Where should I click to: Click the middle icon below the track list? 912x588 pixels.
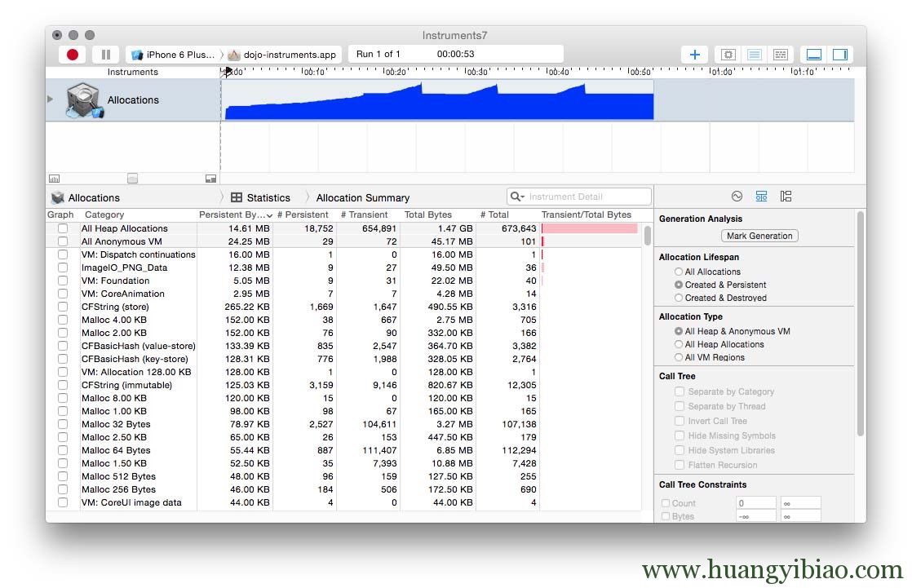coord(133,179)
